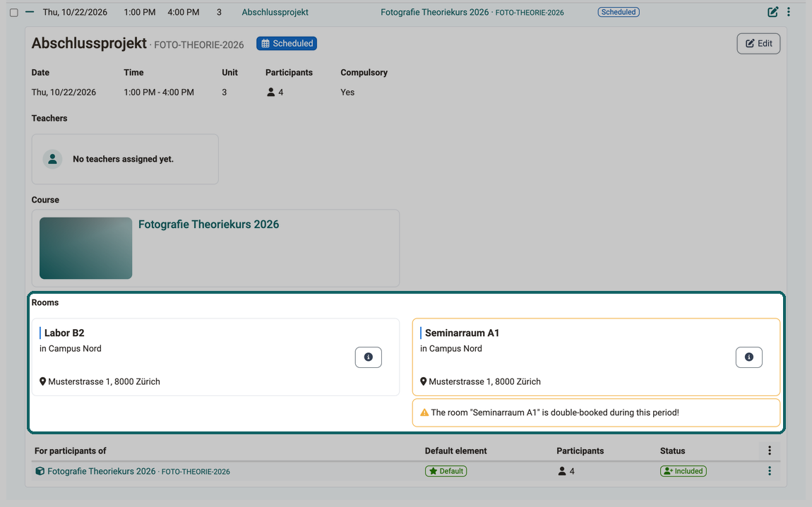Click the edit pencil icon in event row
The height and width of the screenshot is (507, 812).
[772, 12]
